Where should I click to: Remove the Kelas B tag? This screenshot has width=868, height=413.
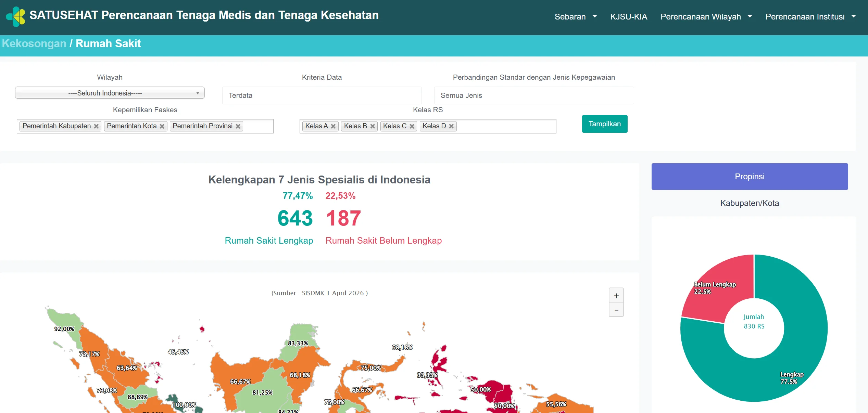[x=373, y=126]
